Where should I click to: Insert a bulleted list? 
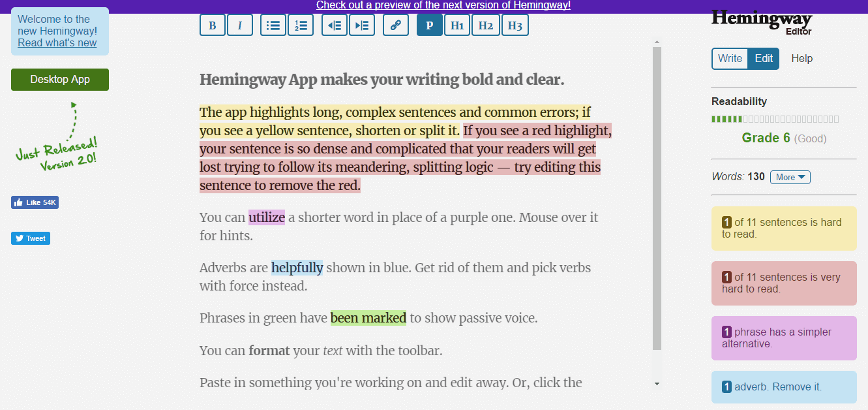(273, 25)
